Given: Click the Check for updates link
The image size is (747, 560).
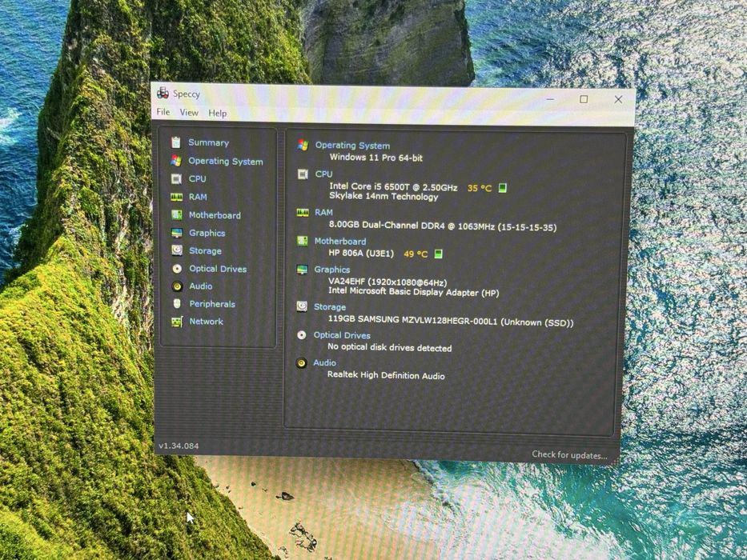Looking at the screenshot, I should pos(569,454).
